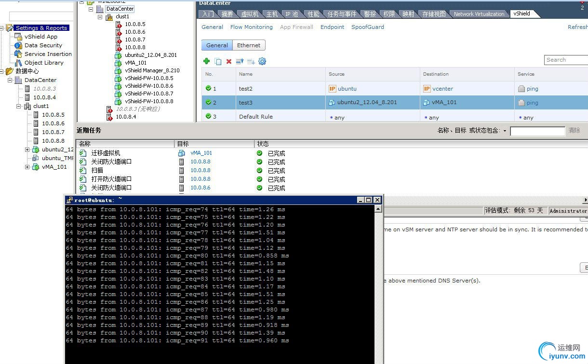Click the task icon for 扫描

(x=83, y=171)
